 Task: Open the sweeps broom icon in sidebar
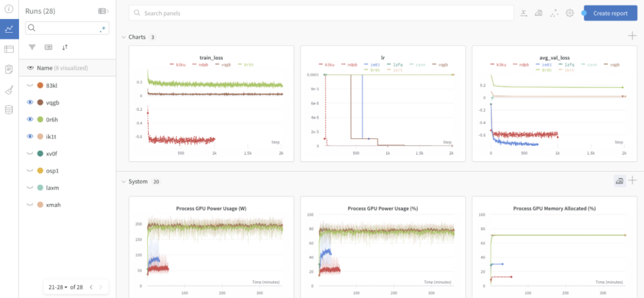[9, 90]
